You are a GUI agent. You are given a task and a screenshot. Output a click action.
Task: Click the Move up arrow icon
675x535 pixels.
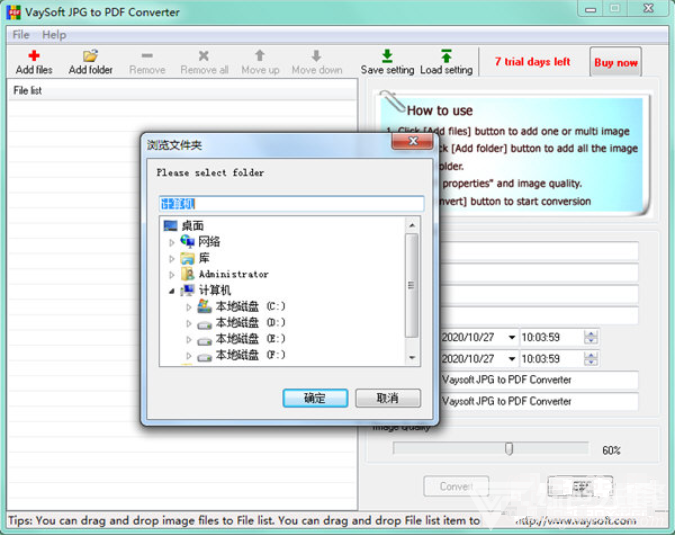260,56
